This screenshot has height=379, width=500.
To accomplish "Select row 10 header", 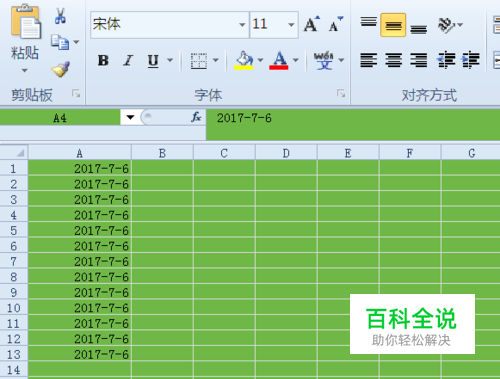I will (x=14, y=307).
